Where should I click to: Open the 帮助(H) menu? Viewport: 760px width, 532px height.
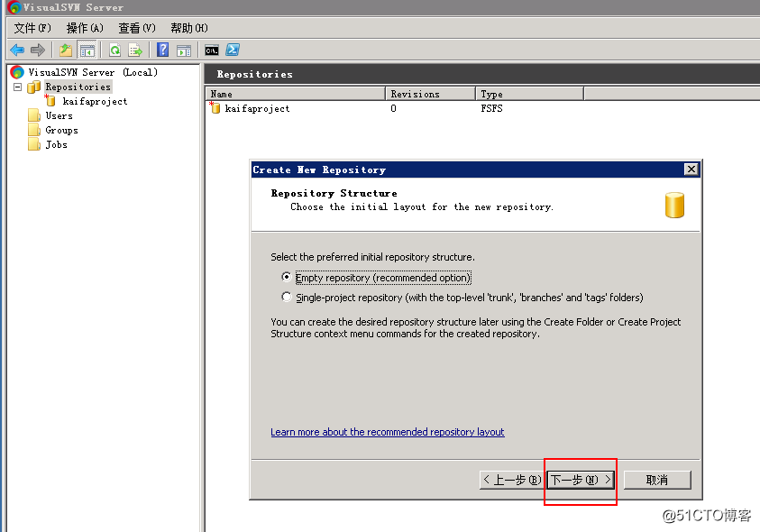click(189, 28)
